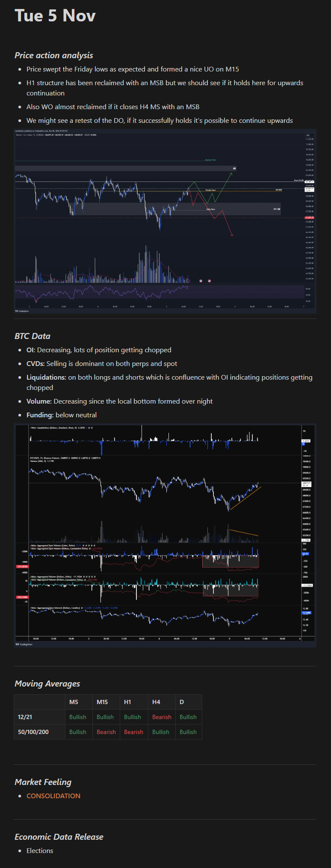Select the BTC Data heading
The image size is (331, 868).
33,336
